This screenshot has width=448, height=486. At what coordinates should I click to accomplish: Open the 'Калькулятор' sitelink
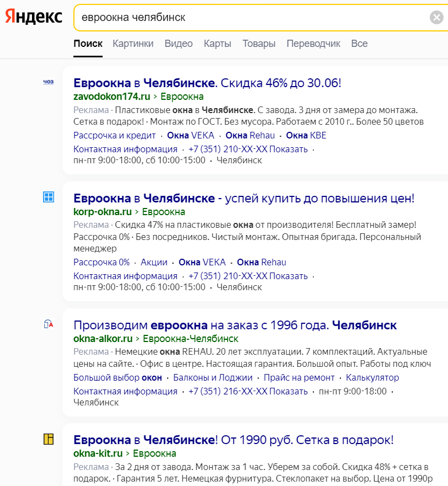(x=372, y=377)
